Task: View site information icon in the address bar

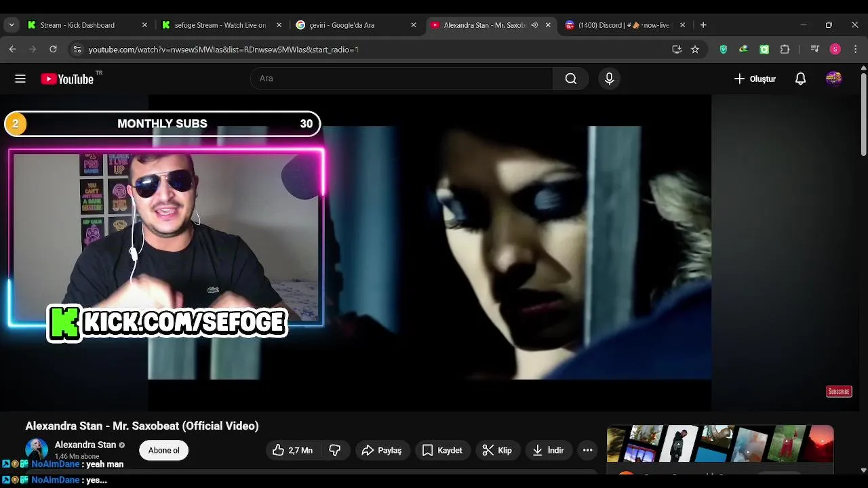Action: coord(77,49)
